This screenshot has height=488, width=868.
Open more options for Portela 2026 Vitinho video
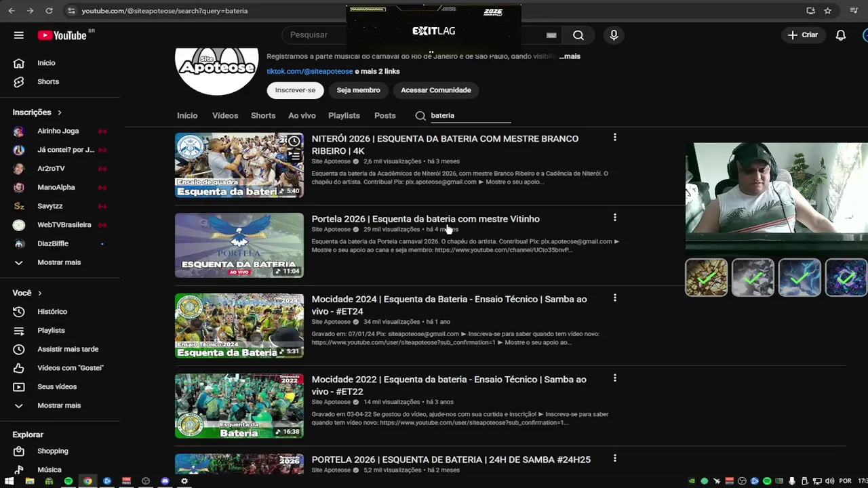pyautogui.click(x=615, y=218)
